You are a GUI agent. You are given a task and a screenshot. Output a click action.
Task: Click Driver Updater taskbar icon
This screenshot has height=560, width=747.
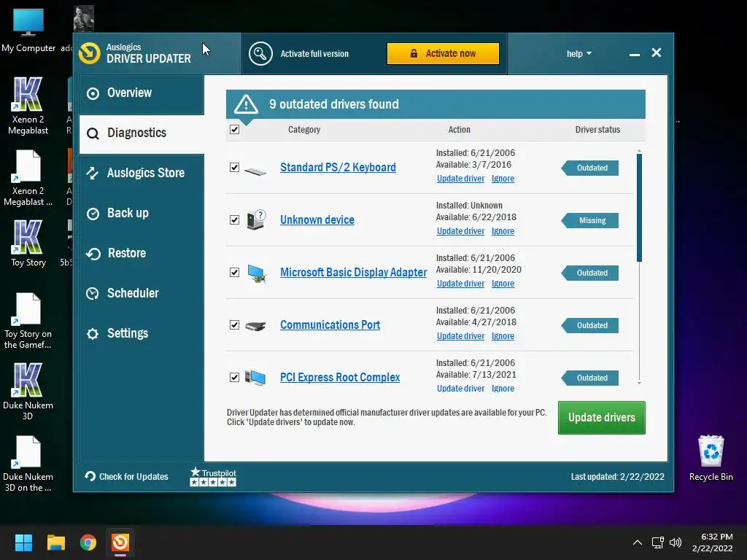pyautogui.click(x=120, y=542)
